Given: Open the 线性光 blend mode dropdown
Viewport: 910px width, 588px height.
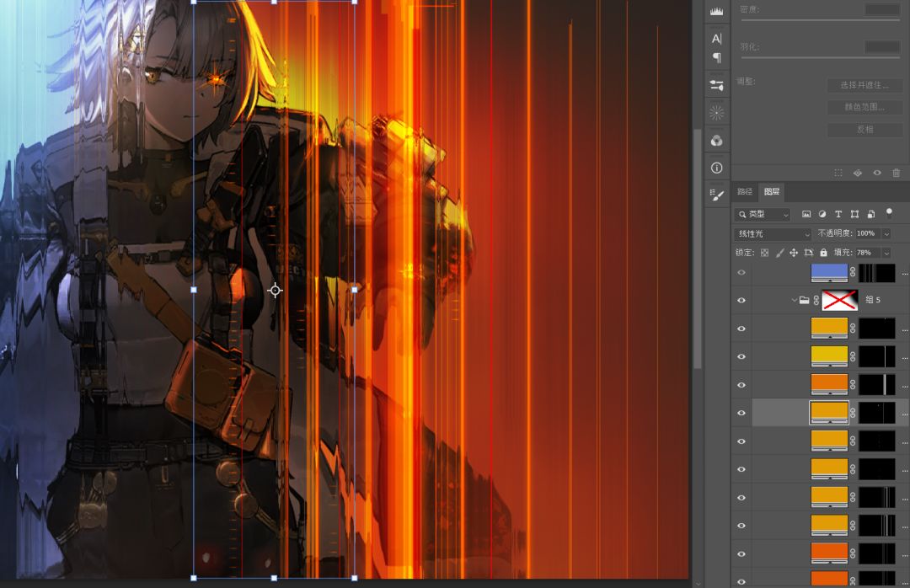Looking at the screenshot, I should 773,233.
